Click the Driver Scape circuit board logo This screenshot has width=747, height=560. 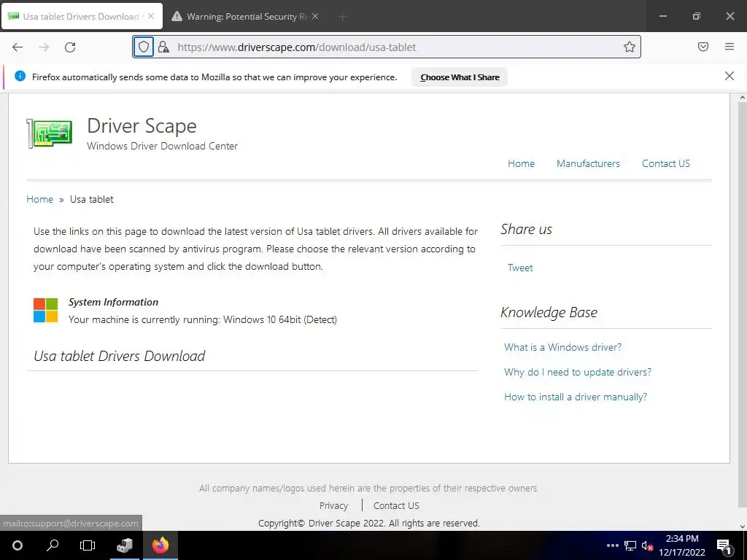pos(50,133)
